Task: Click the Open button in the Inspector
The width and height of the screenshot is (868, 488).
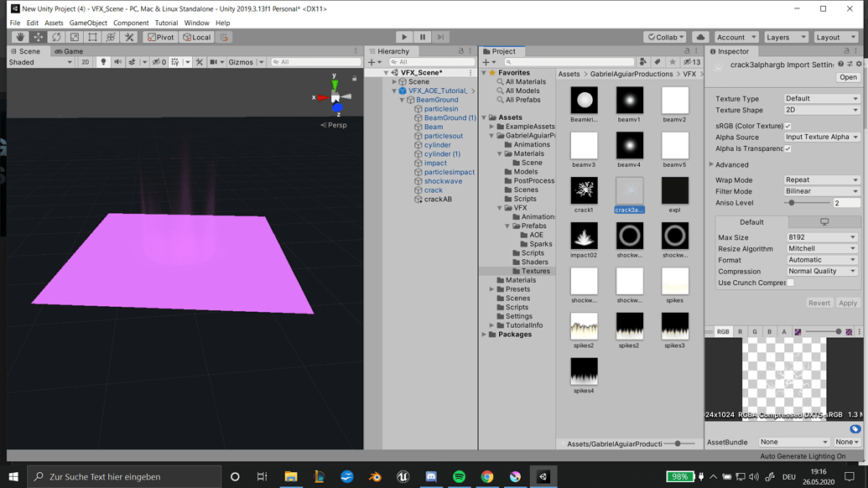Action: [x=850, y=76]
